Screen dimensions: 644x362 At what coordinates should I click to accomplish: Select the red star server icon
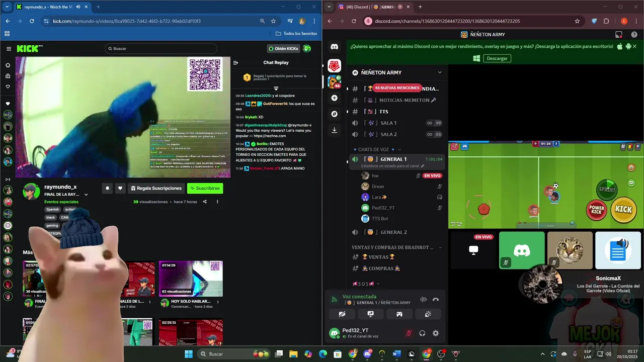tap(334, 66)
